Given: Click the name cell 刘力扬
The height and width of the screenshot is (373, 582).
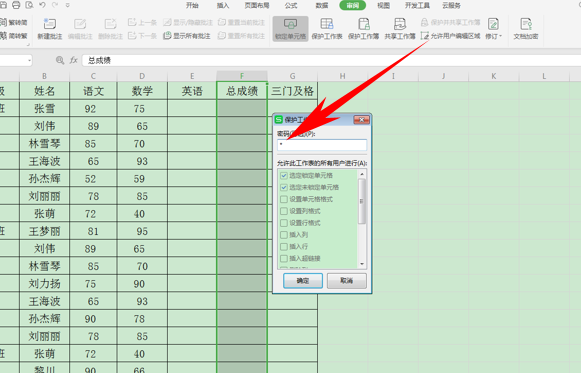Looking at the screenshot, I should coord(45,284).
